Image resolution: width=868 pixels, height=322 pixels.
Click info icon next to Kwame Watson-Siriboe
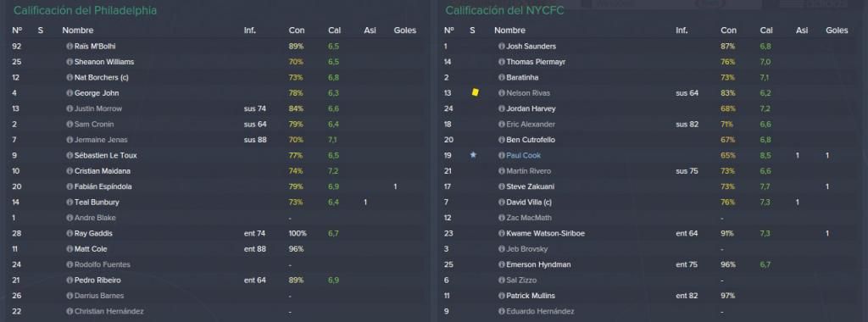pyautogui.click(x=502, y=234)
